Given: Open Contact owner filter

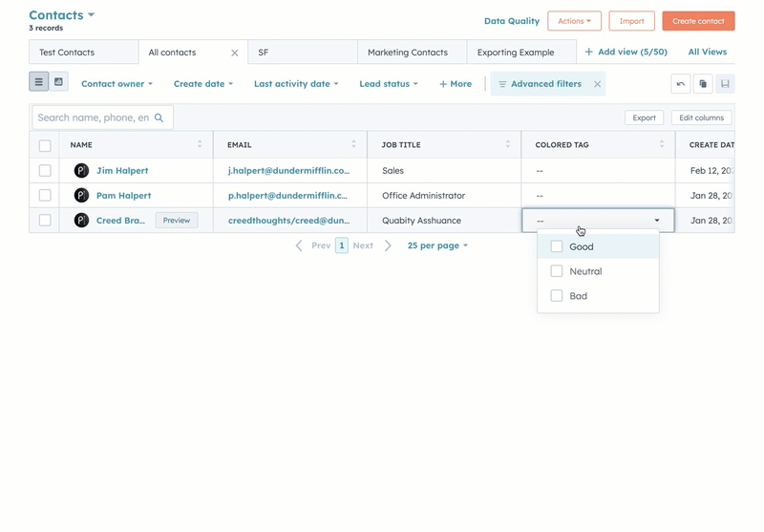Looking at the screenshot, I should click(117, 84).
